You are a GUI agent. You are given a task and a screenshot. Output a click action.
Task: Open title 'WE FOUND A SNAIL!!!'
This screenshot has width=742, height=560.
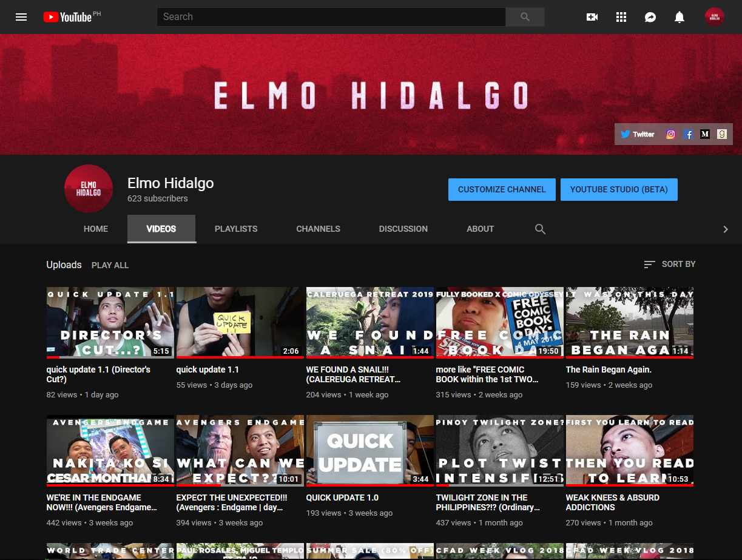(354, 374)
